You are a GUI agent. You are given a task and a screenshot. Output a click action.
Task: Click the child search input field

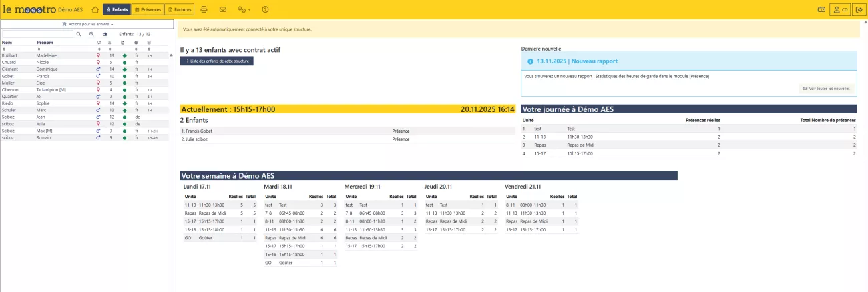pos(37,33)
